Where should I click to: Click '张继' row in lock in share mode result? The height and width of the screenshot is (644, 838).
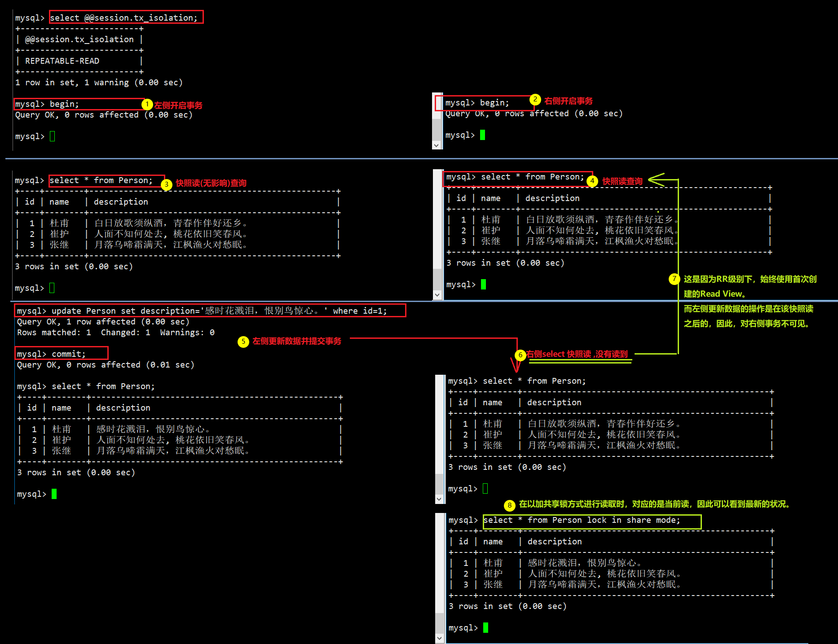(611, 584)
